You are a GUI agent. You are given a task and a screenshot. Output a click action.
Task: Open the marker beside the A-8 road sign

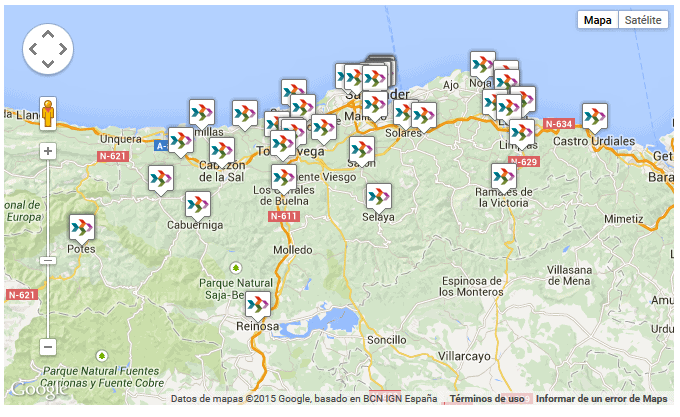point(181,142)
